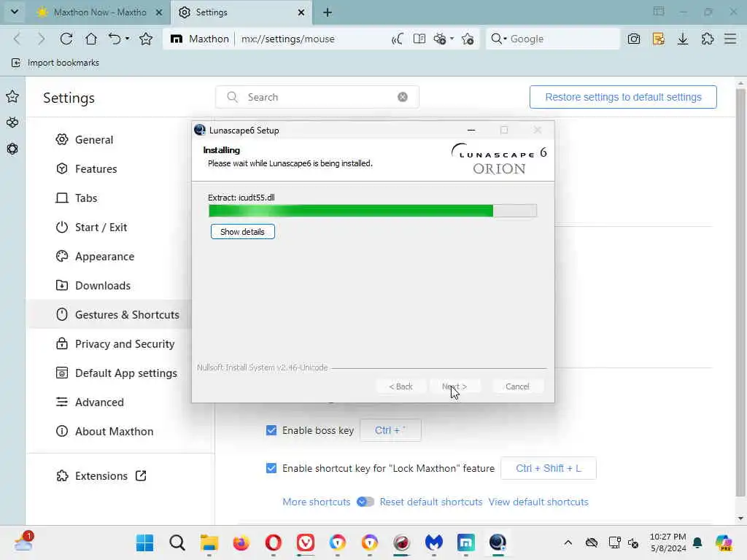Open Opera from the taskbar
The height and width of the screenshot is (560, 747).
coord(274,542)
